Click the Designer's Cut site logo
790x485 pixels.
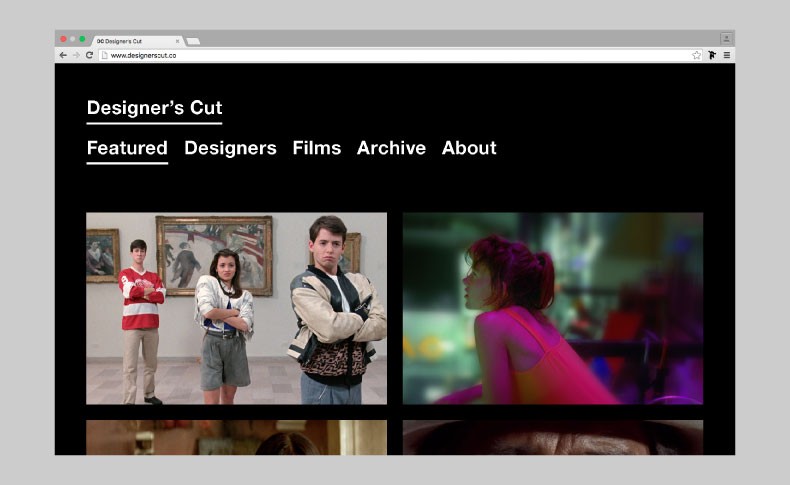(x=154, y=108)
